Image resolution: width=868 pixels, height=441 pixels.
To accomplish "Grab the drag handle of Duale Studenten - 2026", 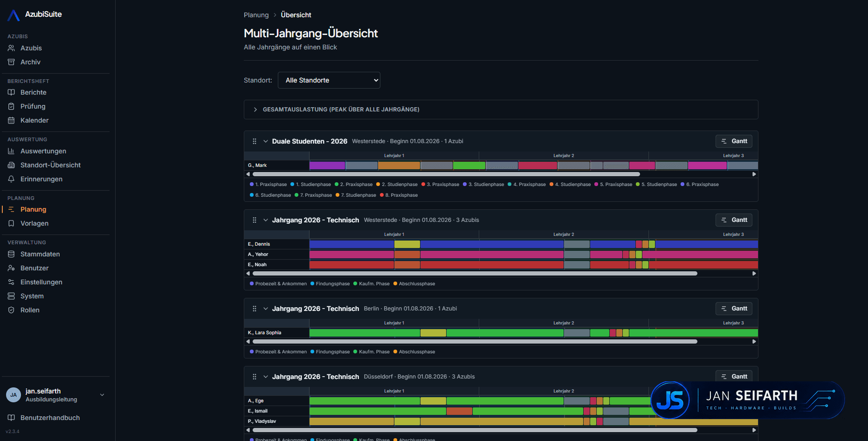I will (x=255, y=141).
